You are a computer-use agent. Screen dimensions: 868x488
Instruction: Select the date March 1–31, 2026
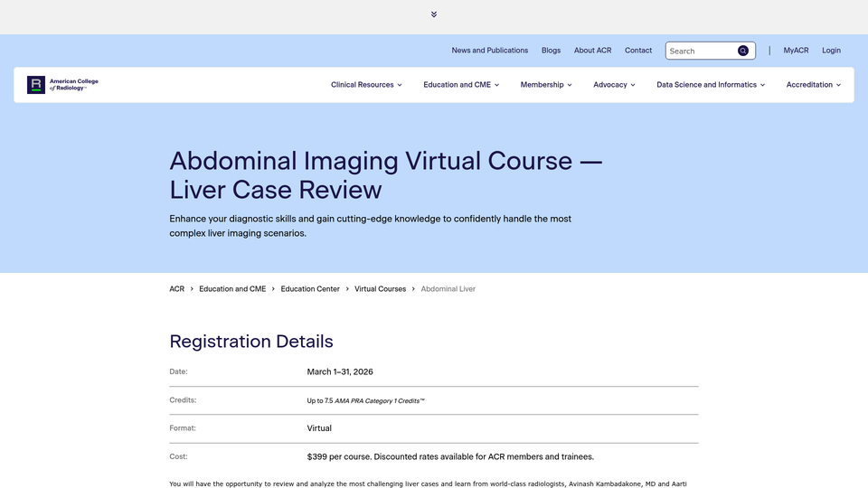point(340,371)
